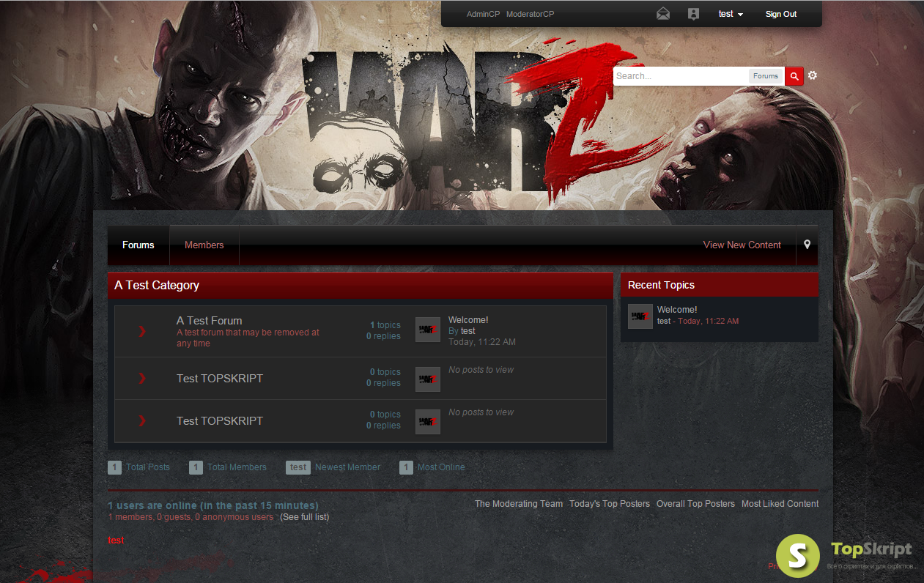Click the red magnifier search button
924x583 pixels.
[x=794, y=76]
